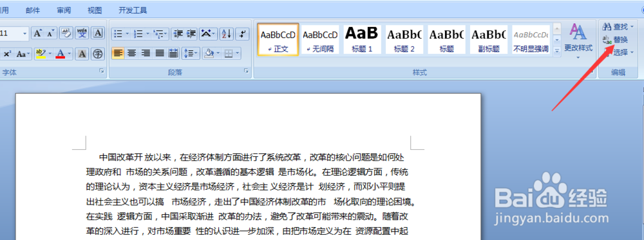The image size is (644, 240).
Task: Switch to the 开发工具 ribbon tab
Action: (x=133, y=10)
